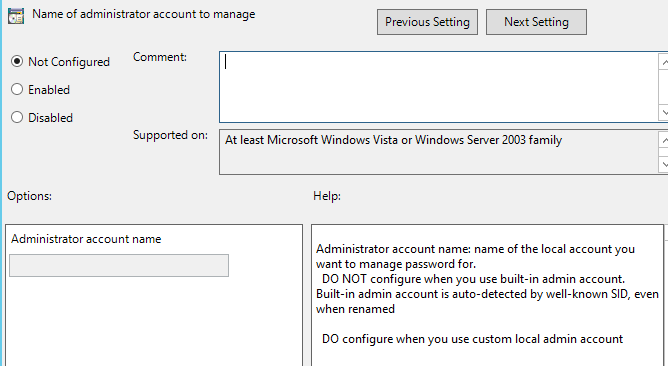Image resolution: width=668 pixels, height=366 pixels.
Task: Select the Enabled radio button
Action: coord(17,89)
